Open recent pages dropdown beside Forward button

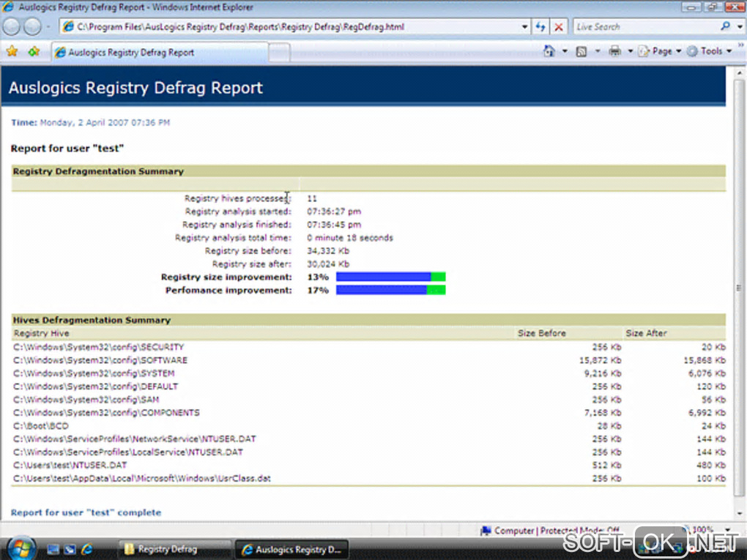pyautogui.click(x=48, y=26)
